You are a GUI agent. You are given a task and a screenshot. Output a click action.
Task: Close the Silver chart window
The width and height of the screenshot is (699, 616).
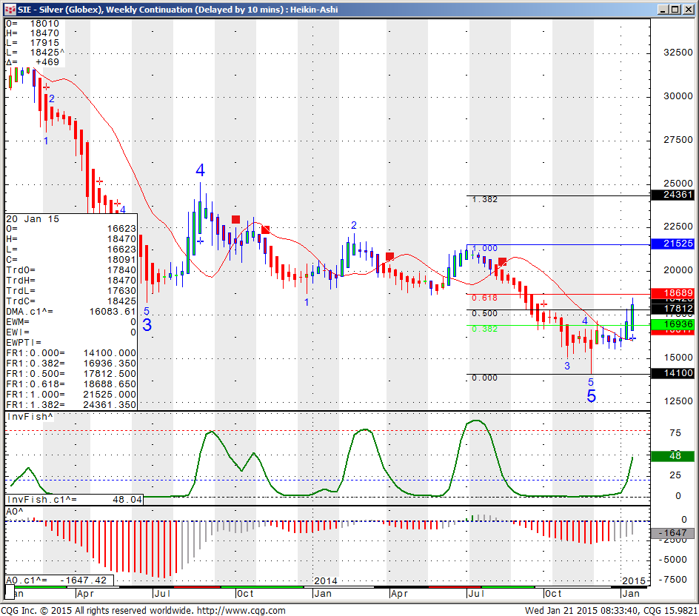tap(686, 9)
